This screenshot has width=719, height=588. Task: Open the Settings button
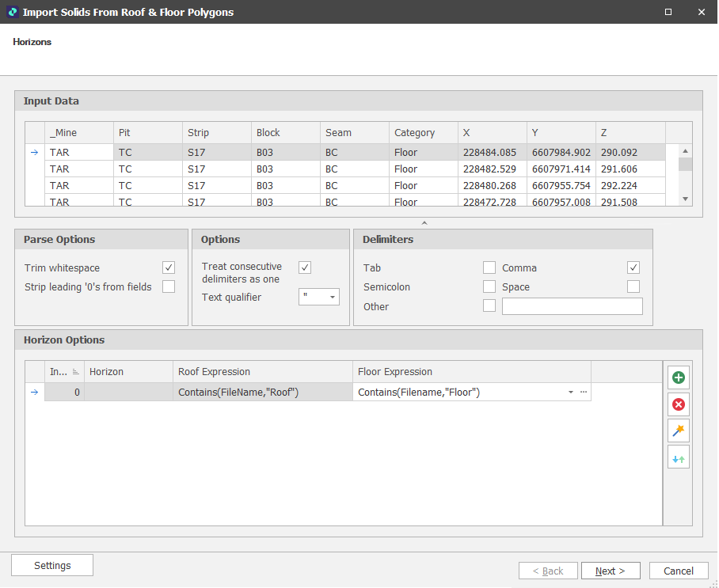(52, 566)
